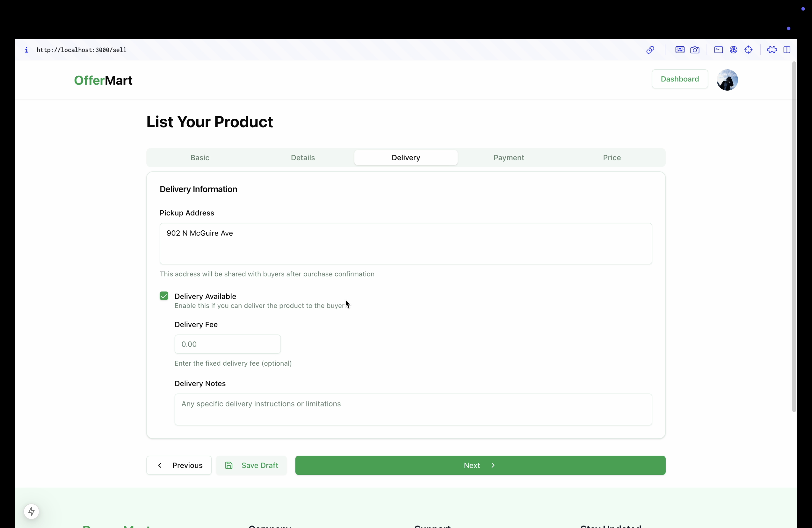This screenshot has height=528, width=812.
Task: Click the flower image icon in toolbar
Action: point(680,50)
